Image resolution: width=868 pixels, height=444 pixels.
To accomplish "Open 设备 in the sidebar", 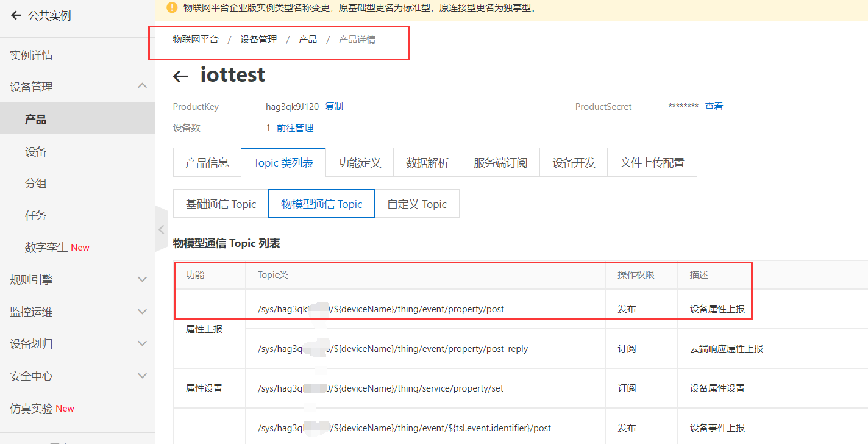I will [x=36, y=152].
